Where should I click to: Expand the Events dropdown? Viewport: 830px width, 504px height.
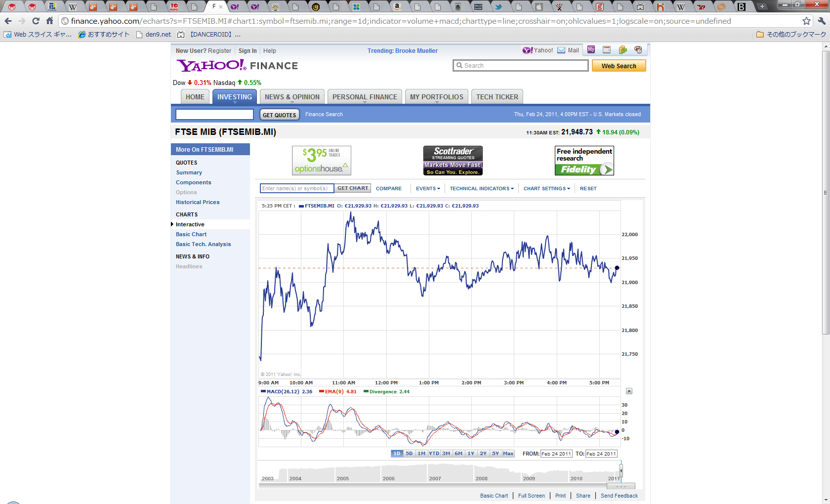point(427,189)
